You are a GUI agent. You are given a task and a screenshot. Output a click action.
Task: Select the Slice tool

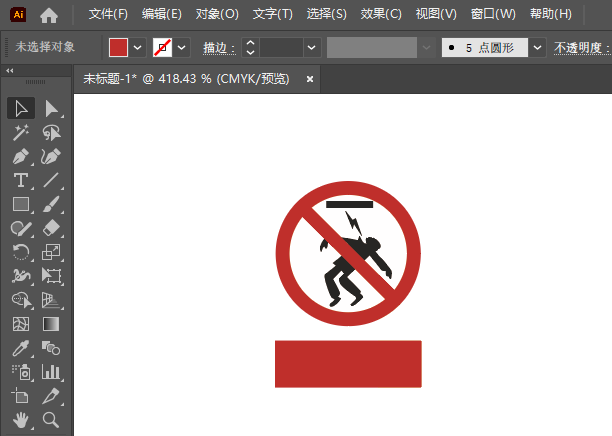click(51, 396)
